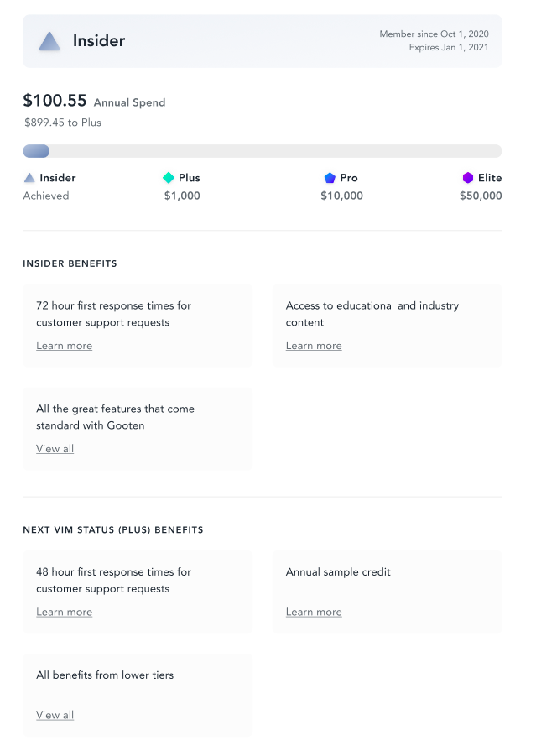Viewport: 536px width, 756px height.
Task: Click the blue Pro tier pentagon icon
Action: [x=330, y=178]
